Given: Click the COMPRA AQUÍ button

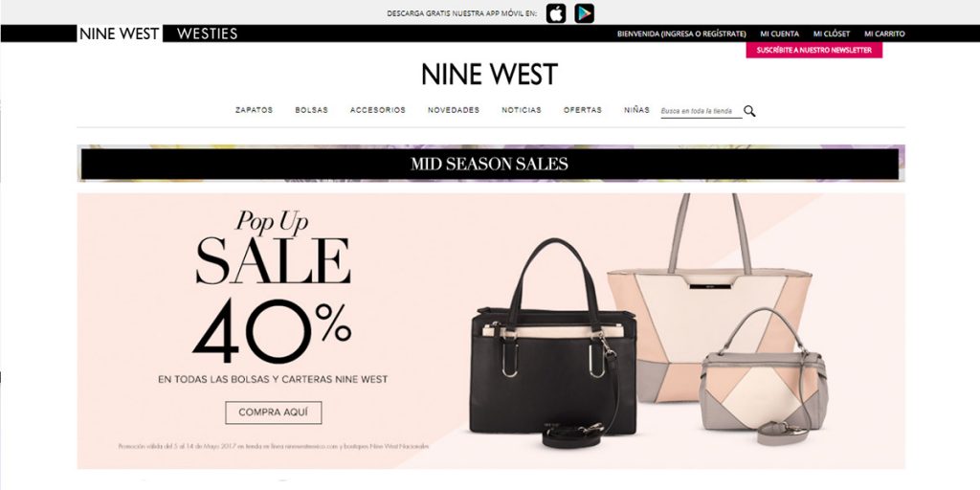Looking at the screenshot, I should coord(273,412).
